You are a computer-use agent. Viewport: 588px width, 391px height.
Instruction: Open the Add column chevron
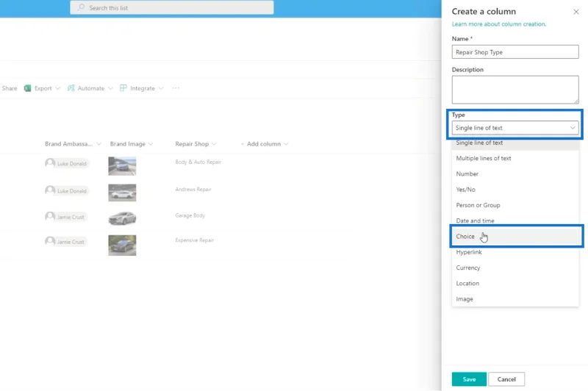click(x=286, y=144)
